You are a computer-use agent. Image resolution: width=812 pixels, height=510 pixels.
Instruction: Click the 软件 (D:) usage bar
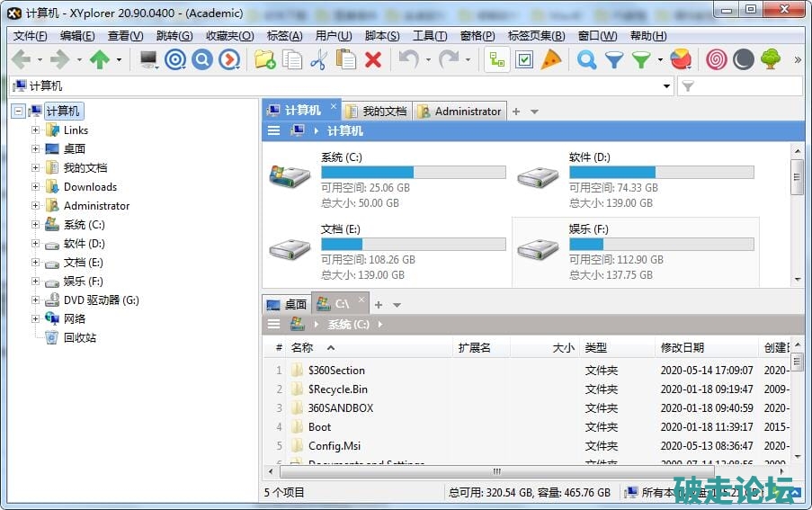661,172
